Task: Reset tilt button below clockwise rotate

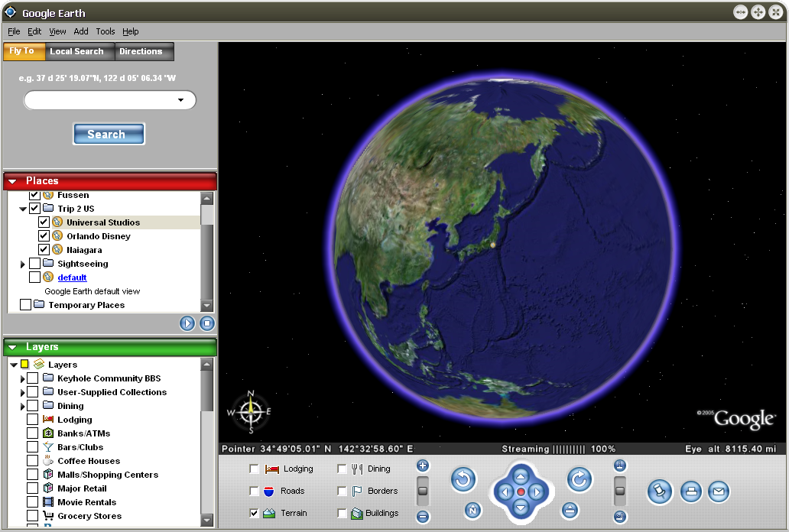Action: pos(570,511)
